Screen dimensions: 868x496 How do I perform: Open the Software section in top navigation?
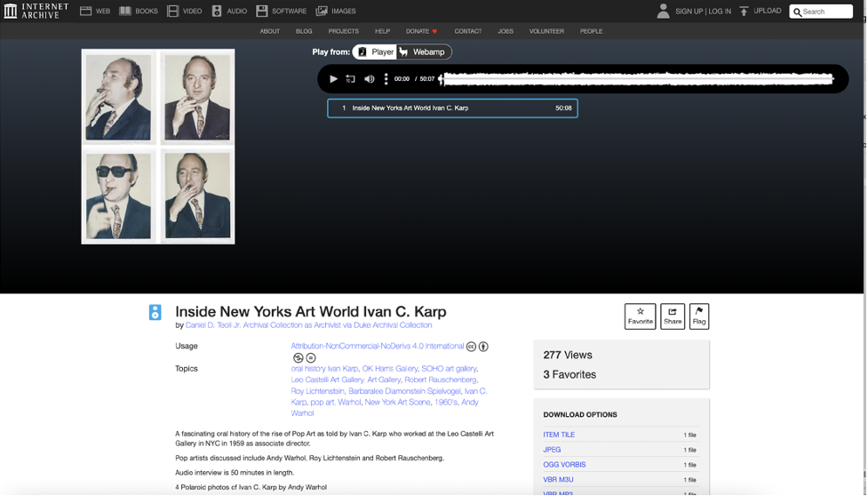point(282,11)
